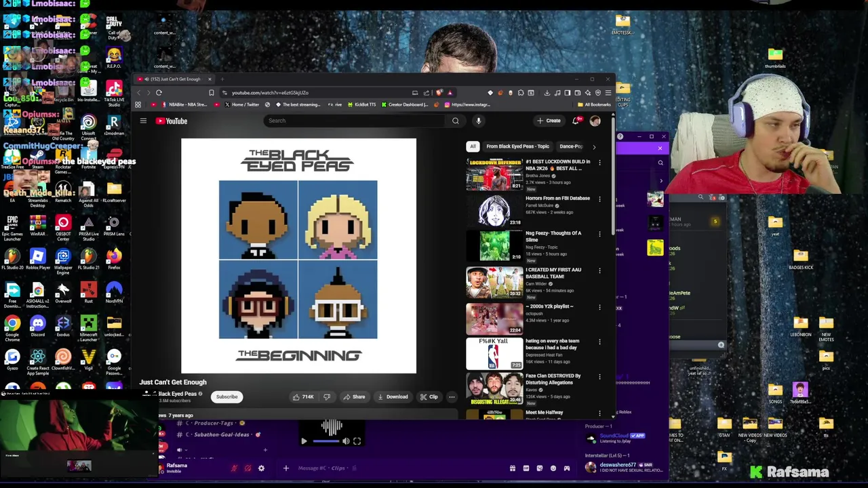
Task: Open Discord user settings gear
Action: point(261,468)
